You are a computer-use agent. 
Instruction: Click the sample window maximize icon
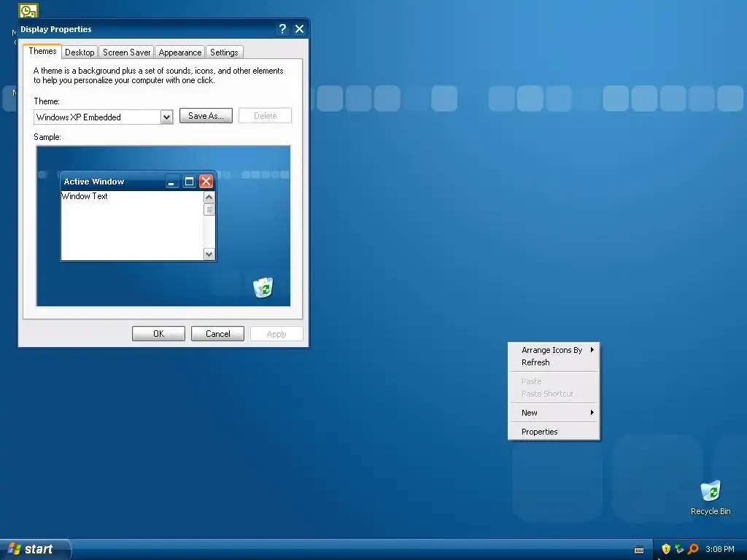pos(189,182)
